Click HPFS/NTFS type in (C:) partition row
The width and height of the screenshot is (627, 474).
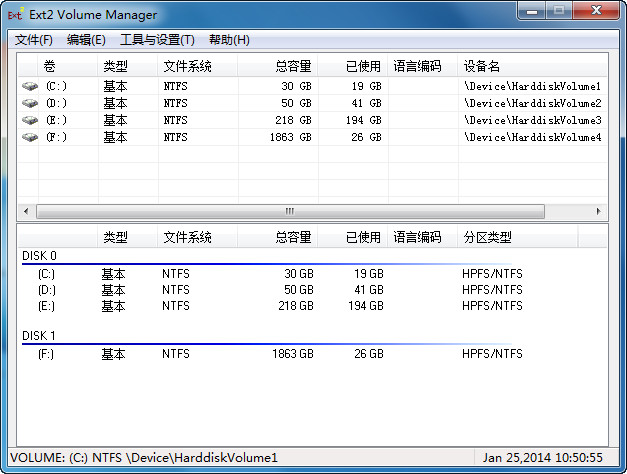(492, 274)
